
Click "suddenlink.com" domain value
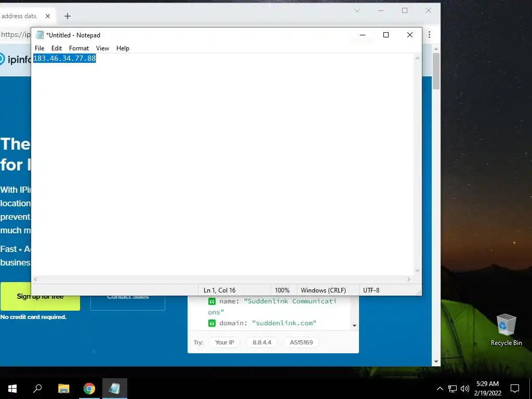284,323
